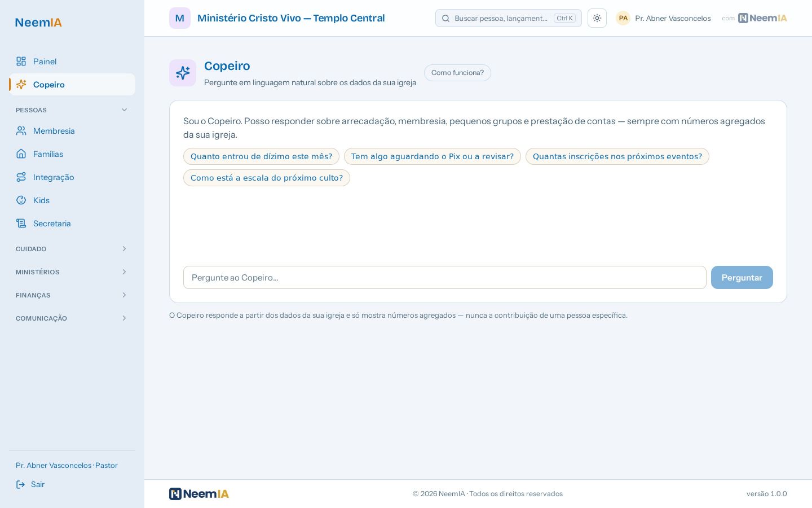Click the Famílias house icon
This screenshot has height=508, width=812.
click(21, 154)
